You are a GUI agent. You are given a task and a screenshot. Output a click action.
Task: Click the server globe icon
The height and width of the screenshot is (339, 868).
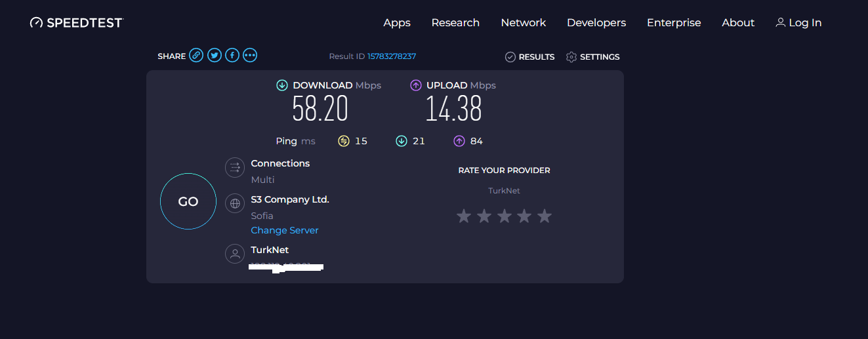(235, 203)
